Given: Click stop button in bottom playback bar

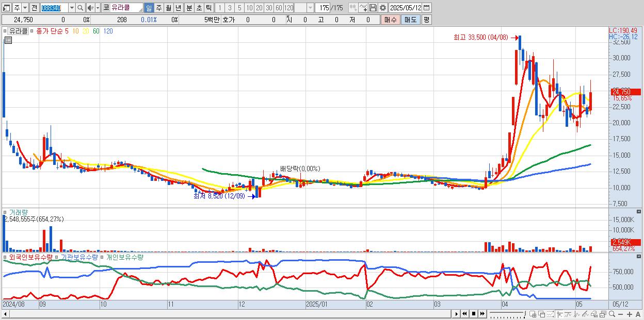Looking at the screenshot, I should pos(474,314).
